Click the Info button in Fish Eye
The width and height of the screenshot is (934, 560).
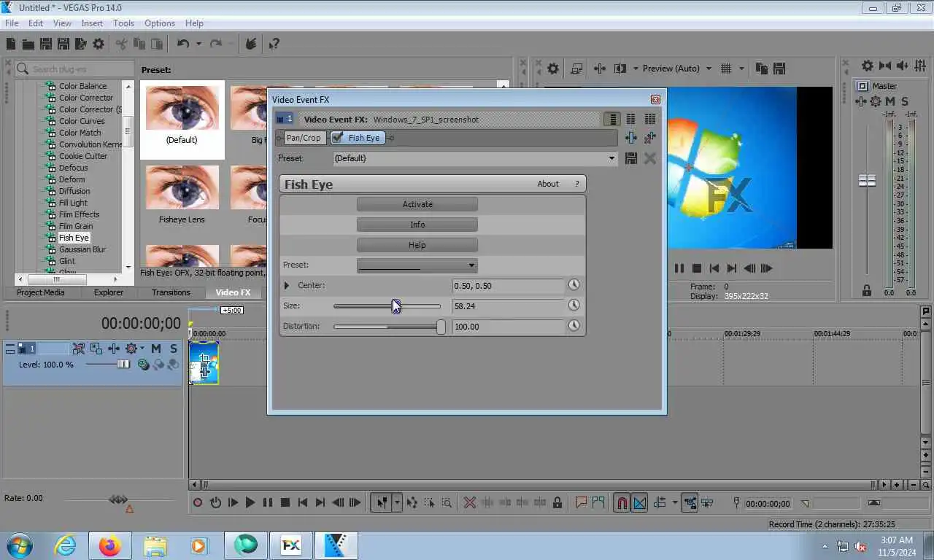417,225
